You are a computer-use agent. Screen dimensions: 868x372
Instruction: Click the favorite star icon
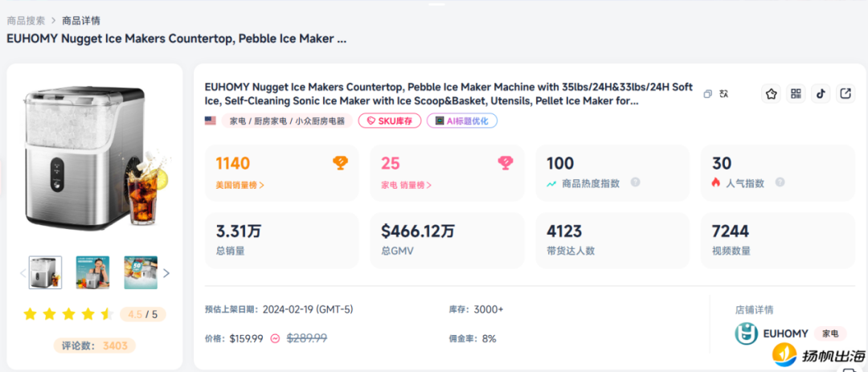[771, 94]
